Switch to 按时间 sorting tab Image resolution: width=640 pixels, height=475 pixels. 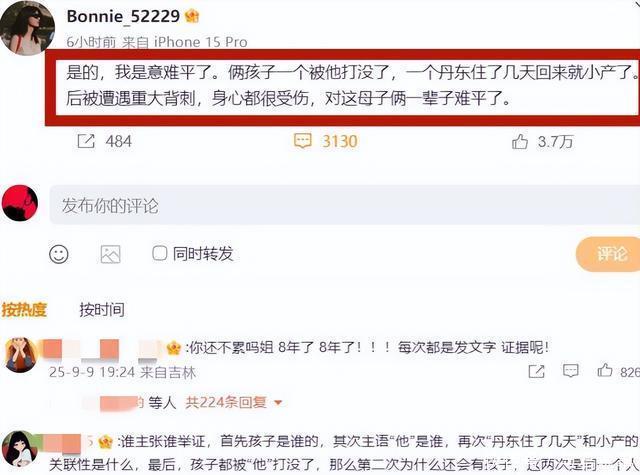point(102,310)
